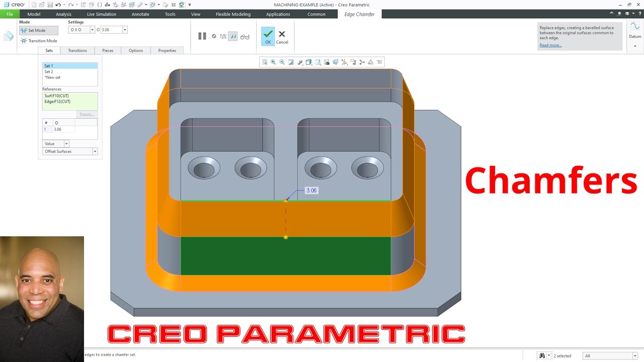This screenshot has width=644, height=362.
Task: Click the Verify mode glasses icon
Action: [245, 36]
